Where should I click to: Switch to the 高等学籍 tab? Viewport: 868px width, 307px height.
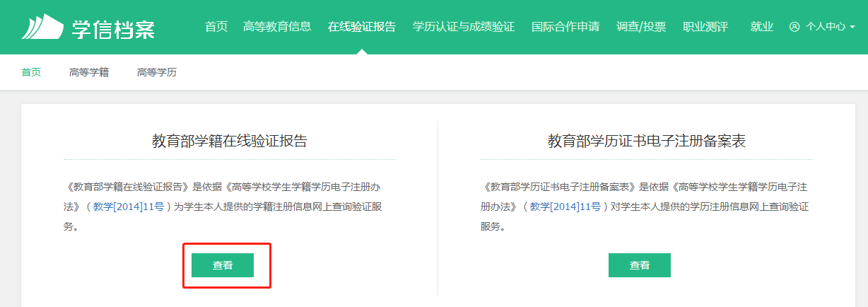click(89, 72)
